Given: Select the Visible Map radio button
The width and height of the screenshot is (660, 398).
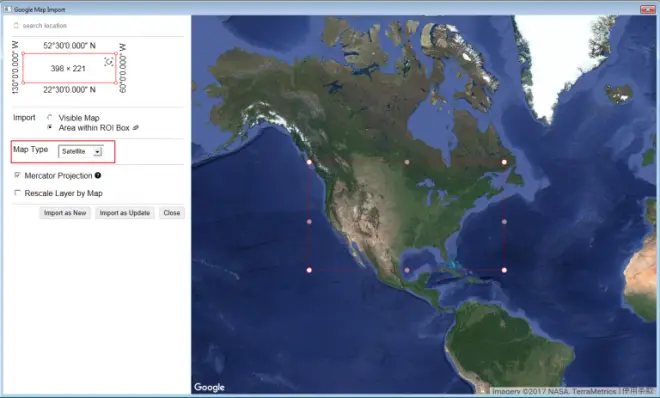Looking at the screenshot, I should [x=50, y=117].
